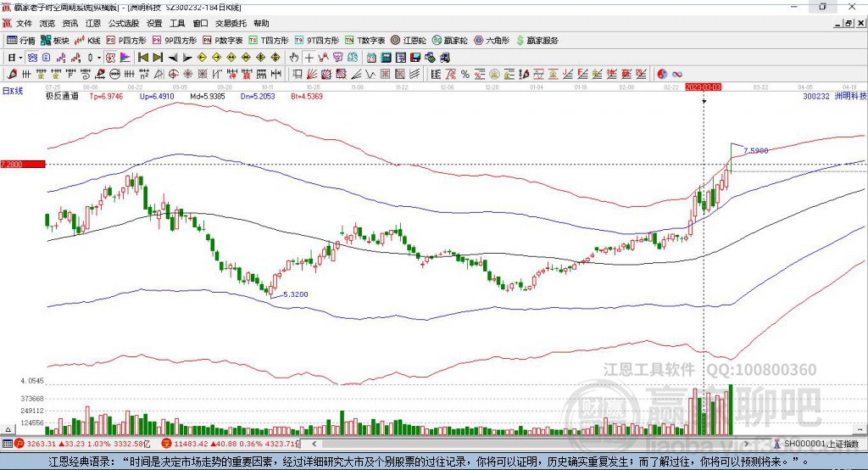
Task: Click the 7.5900 high price label
Action: point(755,151)
